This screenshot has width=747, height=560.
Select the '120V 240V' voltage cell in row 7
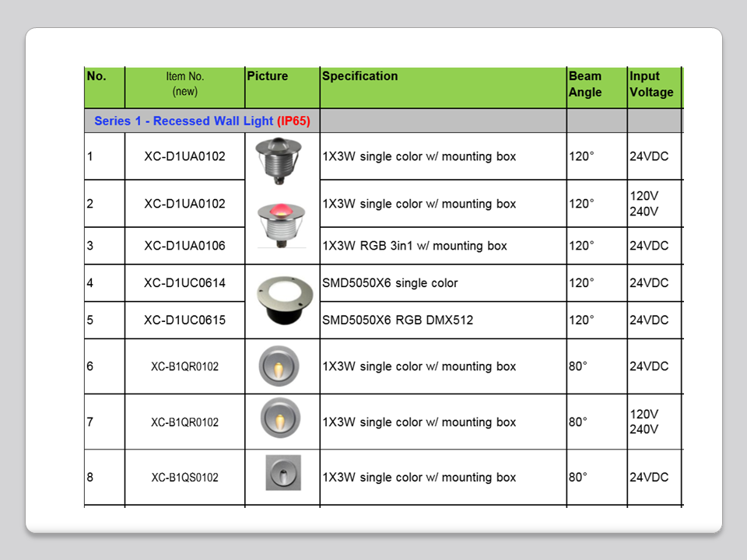644,422
